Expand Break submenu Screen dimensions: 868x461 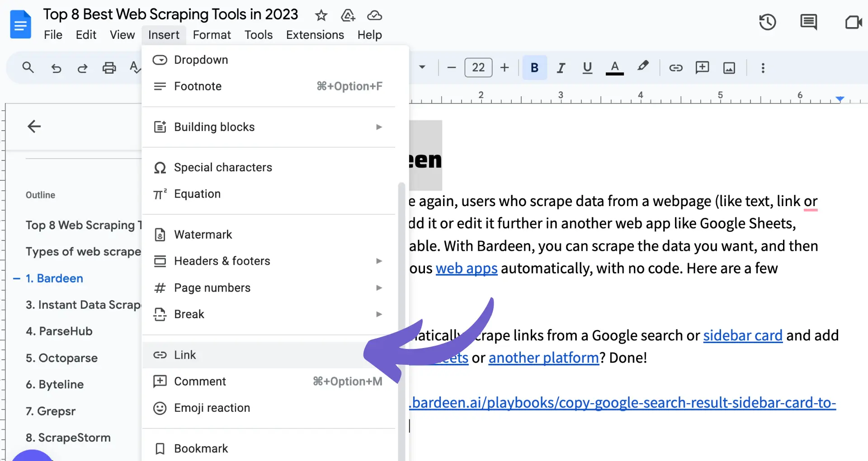pos(269,314)
